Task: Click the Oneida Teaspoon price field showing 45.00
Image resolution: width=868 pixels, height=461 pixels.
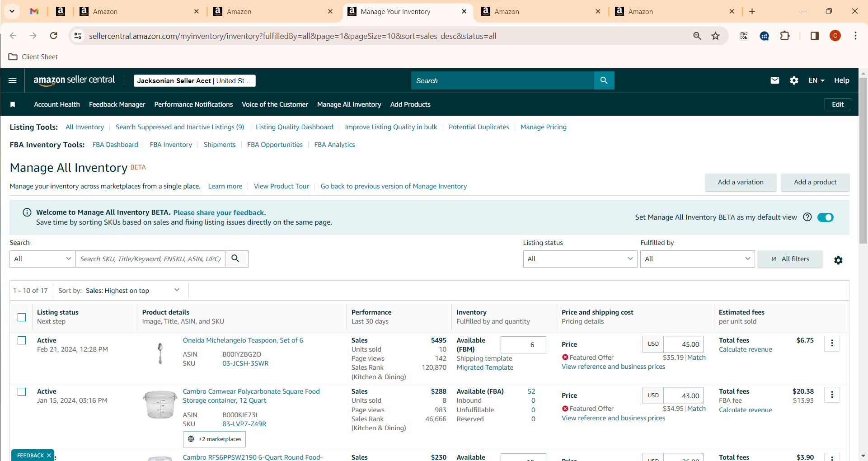Action: tap(683, 344)
